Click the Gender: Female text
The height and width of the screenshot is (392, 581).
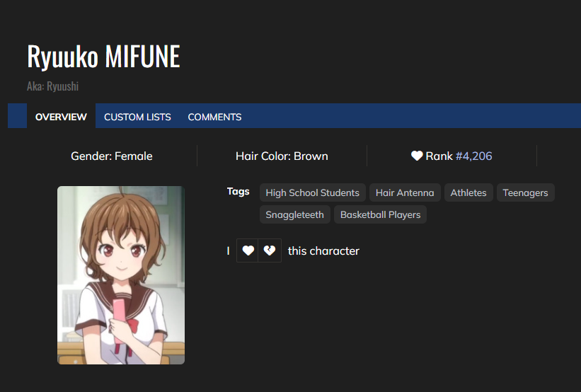tap(112, 156)
